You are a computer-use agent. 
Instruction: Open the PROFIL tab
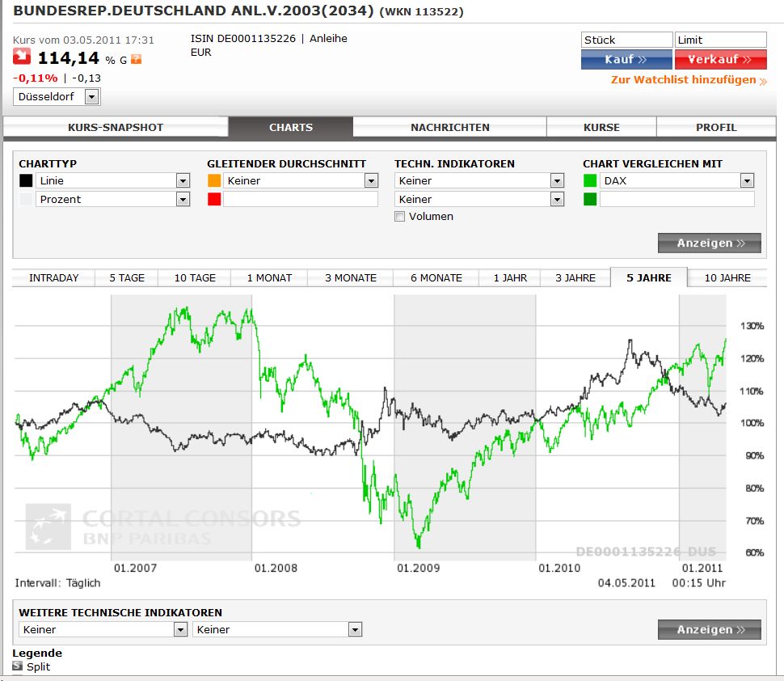(716, 127)
